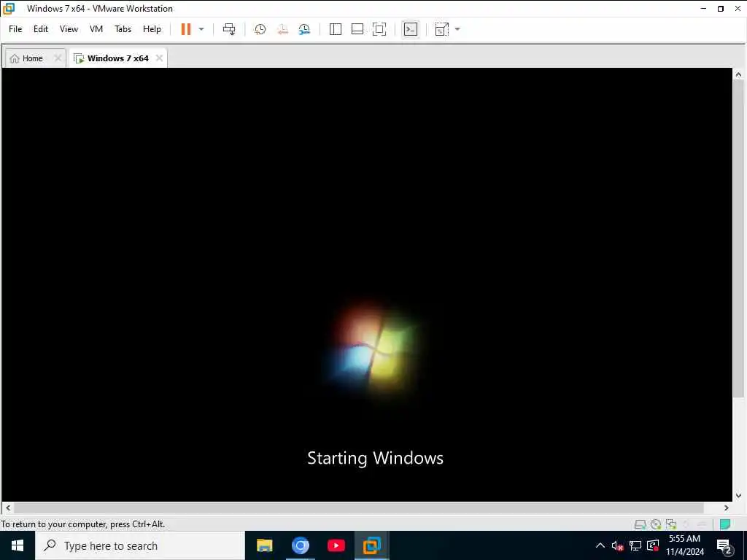Open File Explorer from the taskbar
747x560 pixels.
point(264,545)
